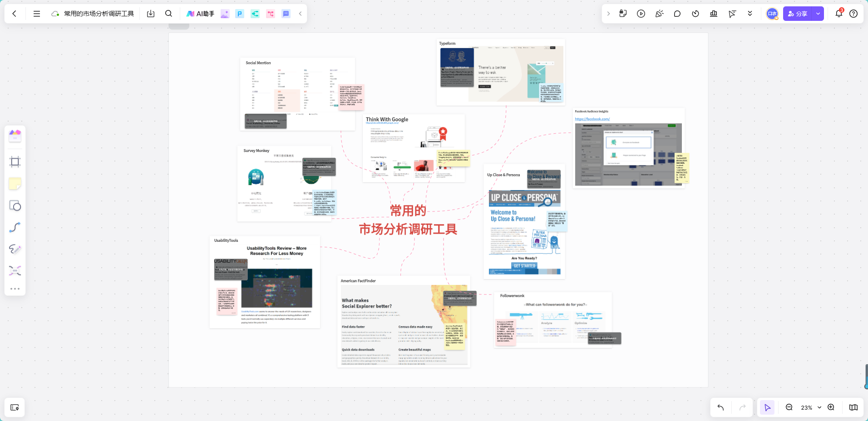This screenshot has width=868, height=421.
Task: Open the pink flowchart icon
Action: [271, 14]
